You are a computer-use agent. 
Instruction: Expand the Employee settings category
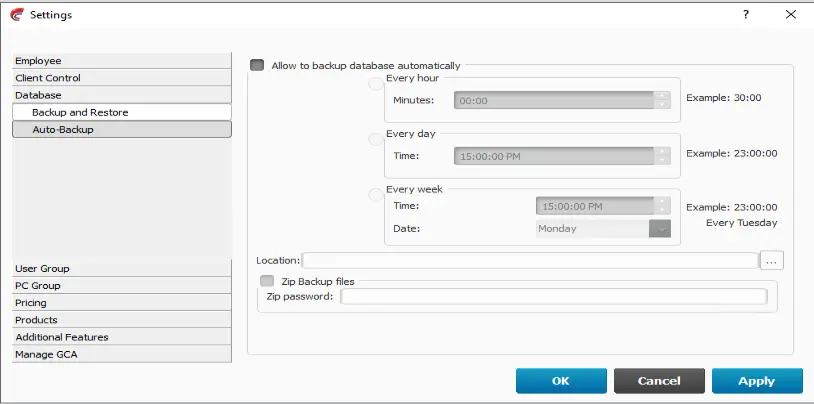click(x=121, y=61)
